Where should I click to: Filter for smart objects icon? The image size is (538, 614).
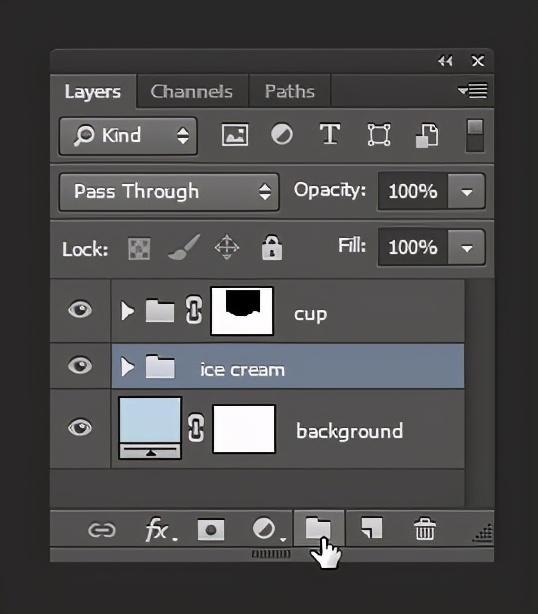coord(427,135)
